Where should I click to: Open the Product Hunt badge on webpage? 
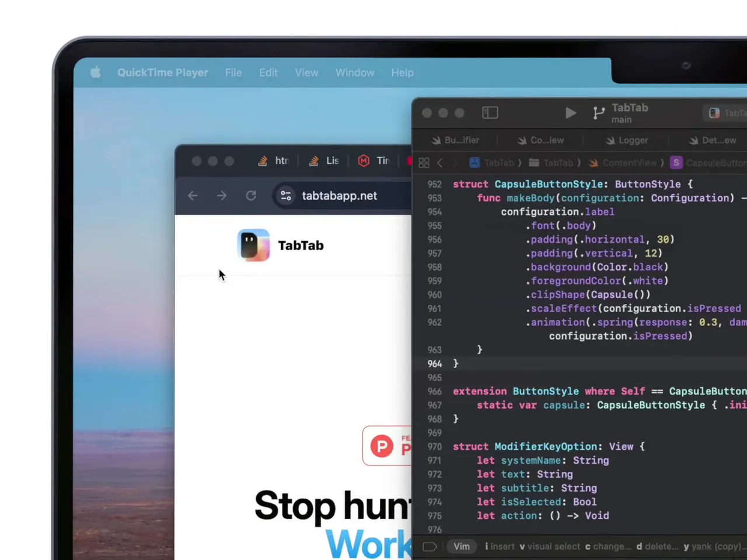click(387, 446)
